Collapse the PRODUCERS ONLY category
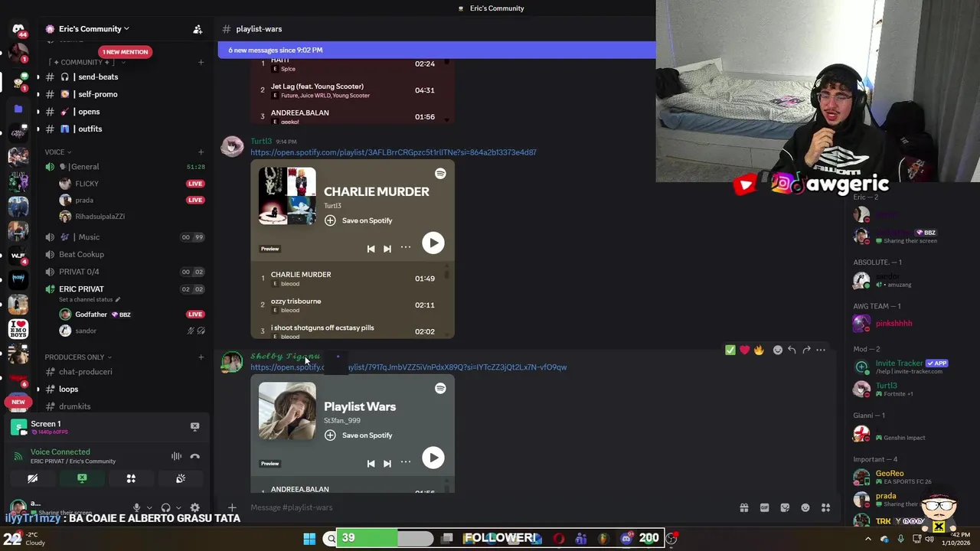 pyautogui.click(x=77, y=357)
